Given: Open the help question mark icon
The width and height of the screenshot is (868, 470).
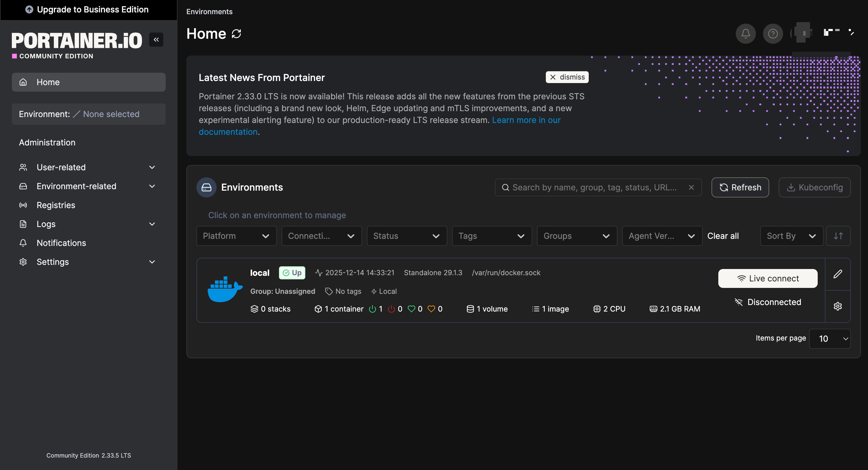Looking at the screenshot, I should tap(773, 34).
